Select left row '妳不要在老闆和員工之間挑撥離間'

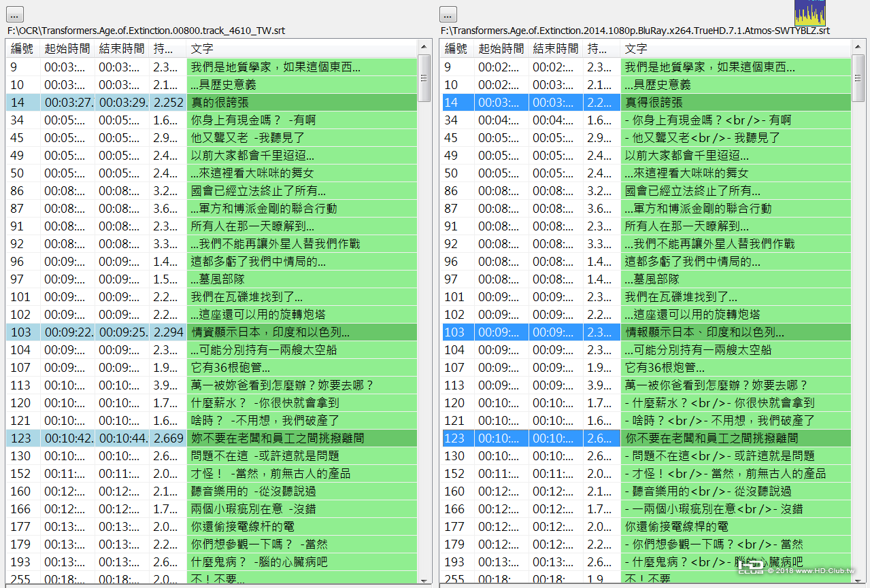point(212,438)
